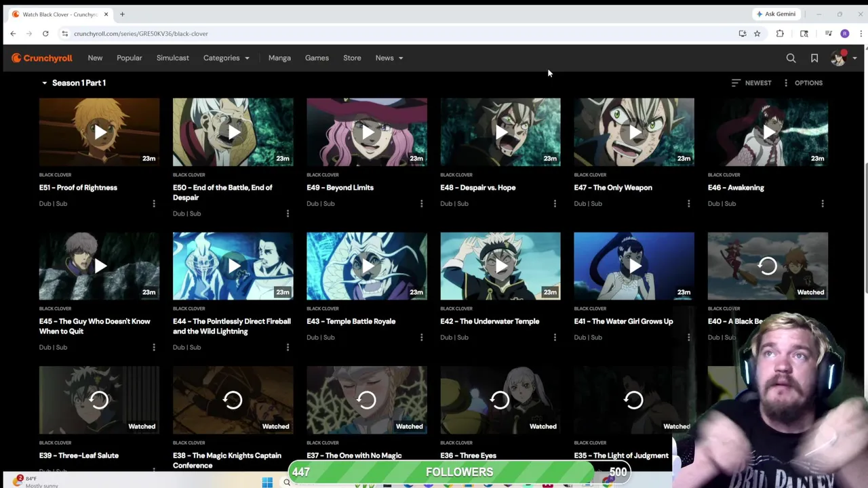Bookmark this page with star icon

pos(757,33)
